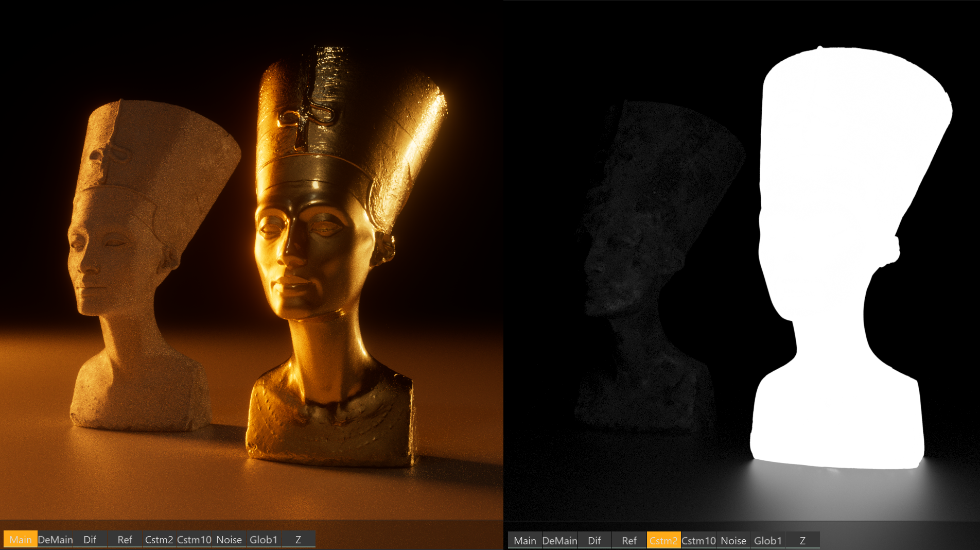Open Cstm10 tab under the color render
The height and width of the screenshot is (550, 980).
pyautogui.click(x=194, y=539)
